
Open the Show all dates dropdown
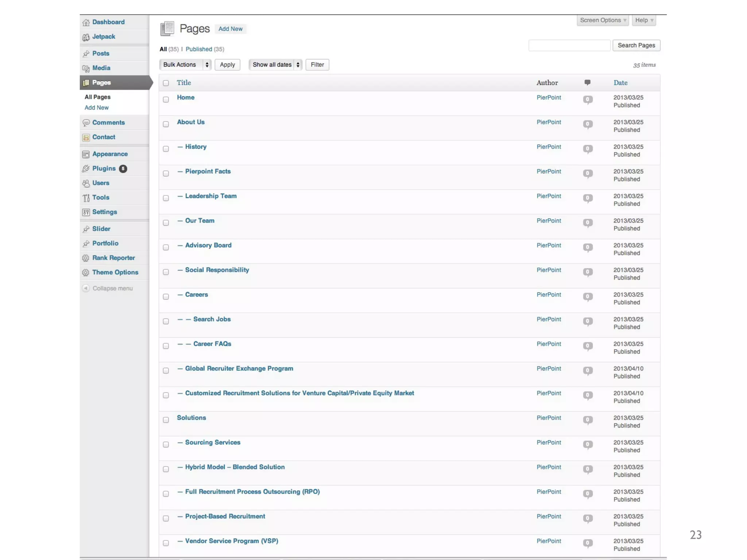coord(275,65)
